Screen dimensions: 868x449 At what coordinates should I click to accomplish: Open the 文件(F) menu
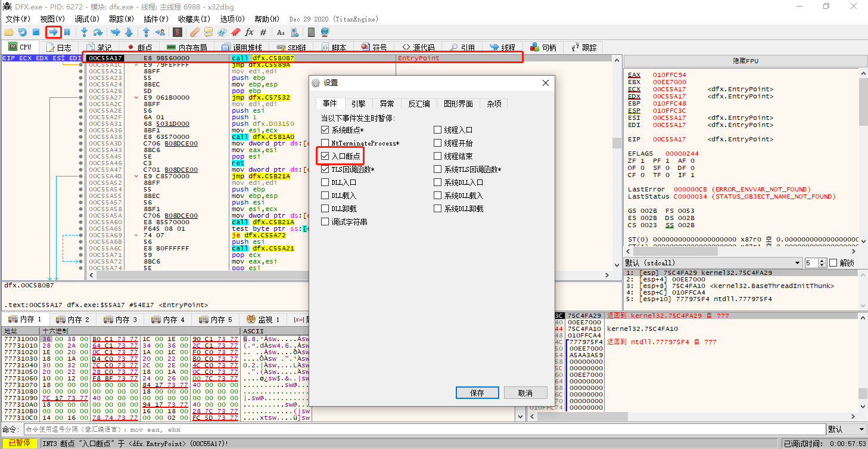coord(18,19)
